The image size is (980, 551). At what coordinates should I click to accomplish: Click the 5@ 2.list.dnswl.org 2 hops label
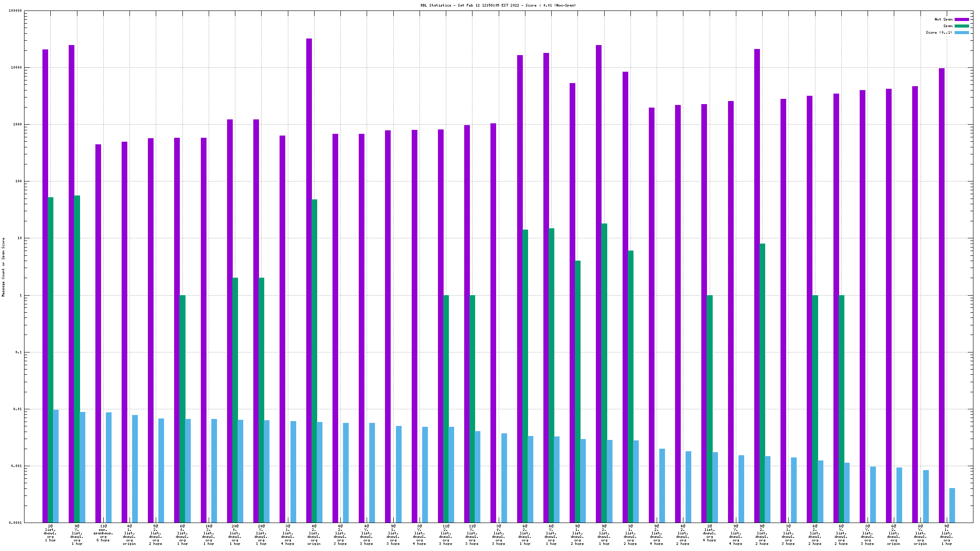pos(156,535)
